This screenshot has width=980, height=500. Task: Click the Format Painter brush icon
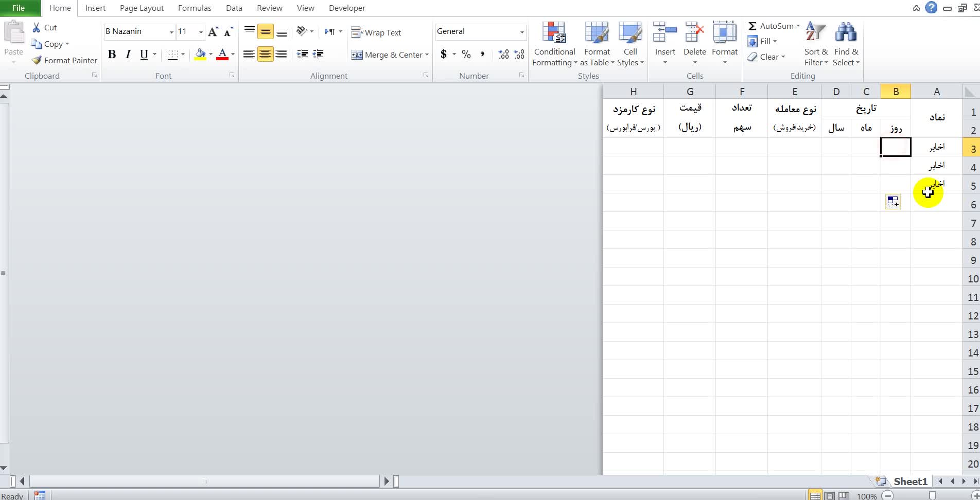(x=37, y=60)
